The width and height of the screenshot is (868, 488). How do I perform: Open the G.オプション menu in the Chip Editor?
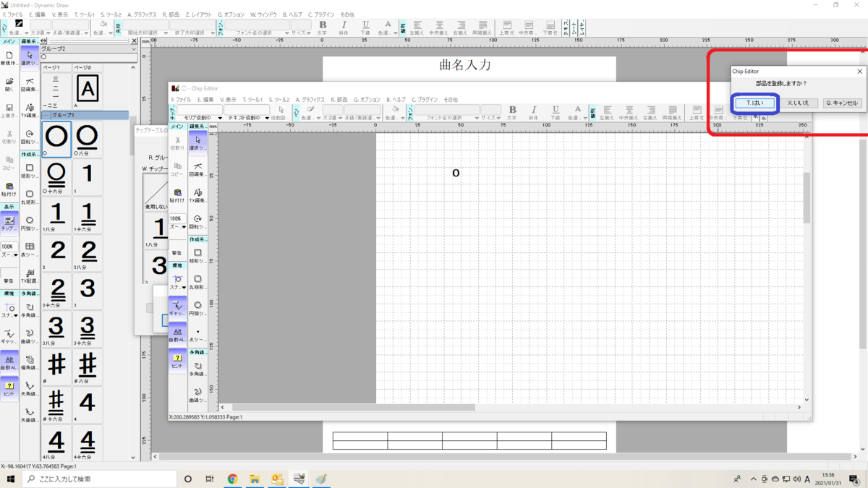pyautogui.click(x=367, y=100)
